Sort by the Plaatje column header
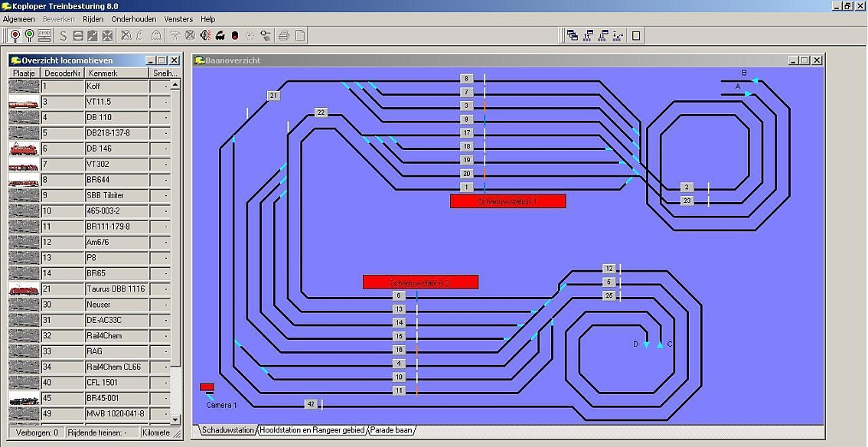This screenshot has width=868, height=447. pyautogui.click(x=24, y=73)
